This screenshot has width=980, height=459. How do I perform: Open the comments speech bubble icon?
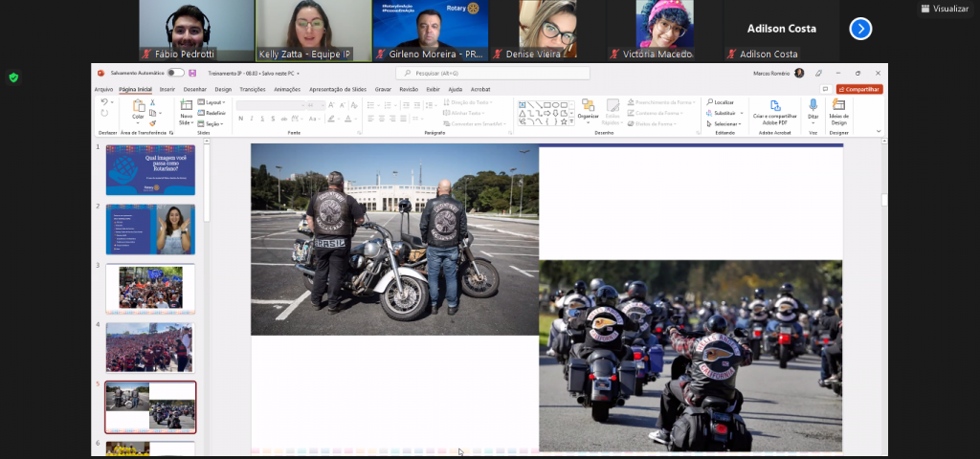(x=825, y=89)
